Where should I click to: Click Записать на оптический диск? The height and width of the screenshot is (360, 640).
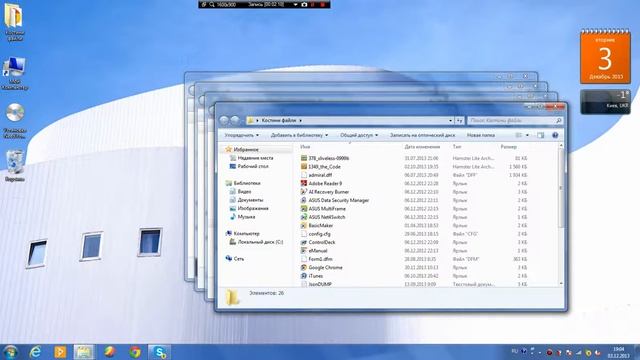click(x=422, y=135)
